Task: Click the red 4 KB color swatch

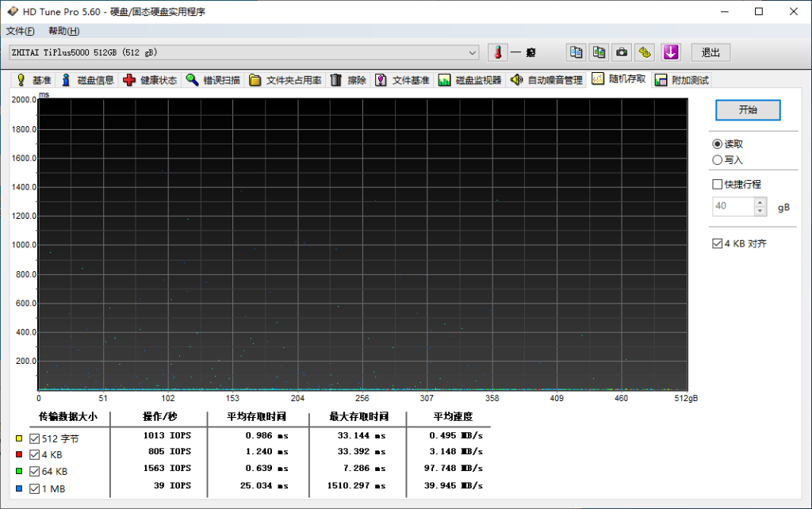Action: (19, 454)
